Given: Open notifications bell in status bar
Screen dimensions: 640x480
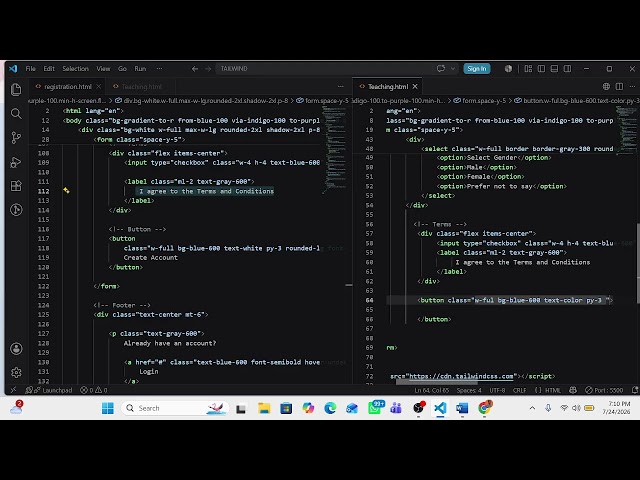Looking at the screenshot, I should 635,390.
